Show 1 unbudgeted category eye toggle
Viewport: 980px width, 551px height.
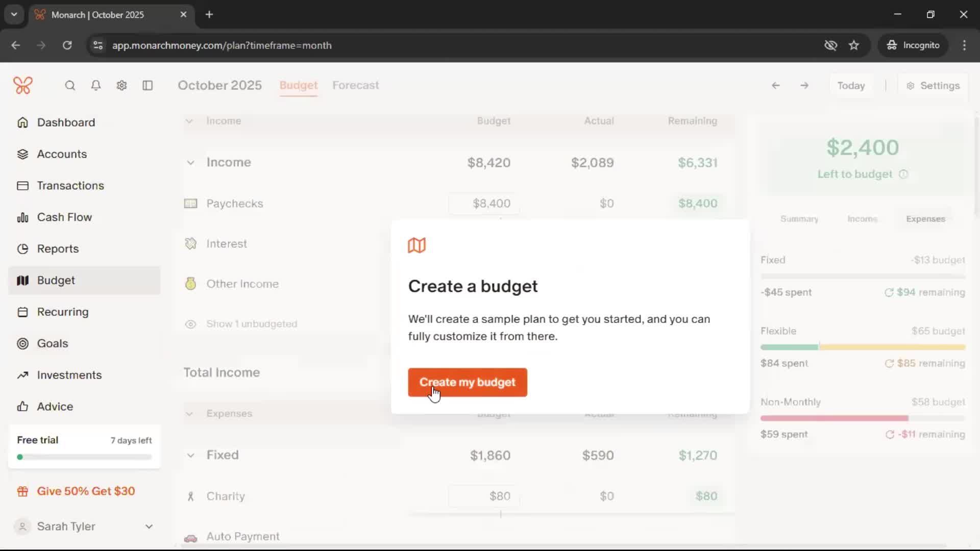click(x=190, y=324)
